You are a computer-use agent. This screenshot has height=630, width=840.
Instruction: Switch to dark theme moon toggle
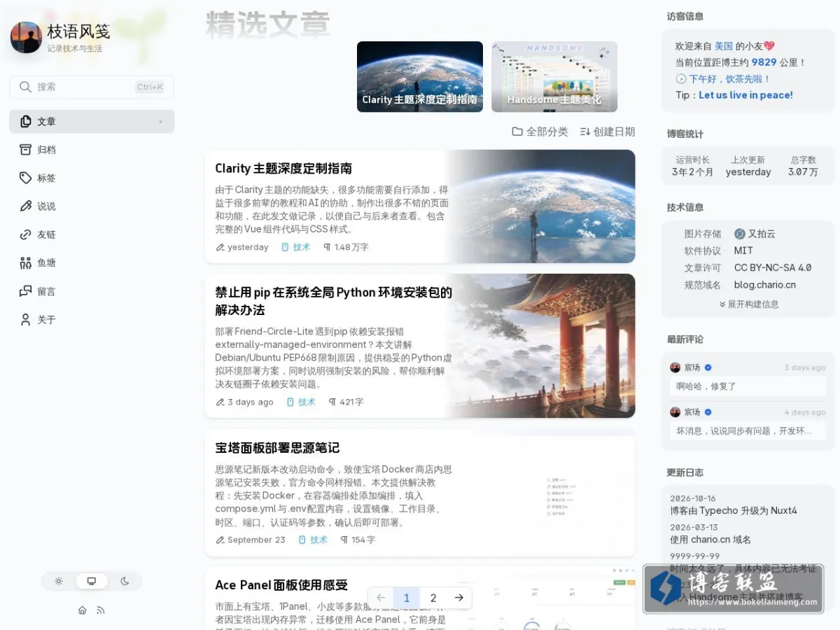[125, 581]
